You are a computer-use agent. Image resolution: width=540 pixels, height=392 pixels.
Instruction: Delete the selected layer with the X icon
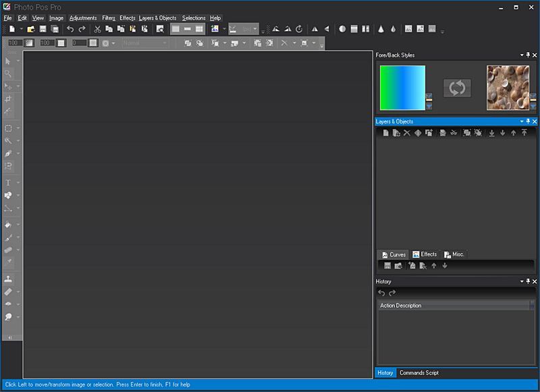[x=406, y=133]
